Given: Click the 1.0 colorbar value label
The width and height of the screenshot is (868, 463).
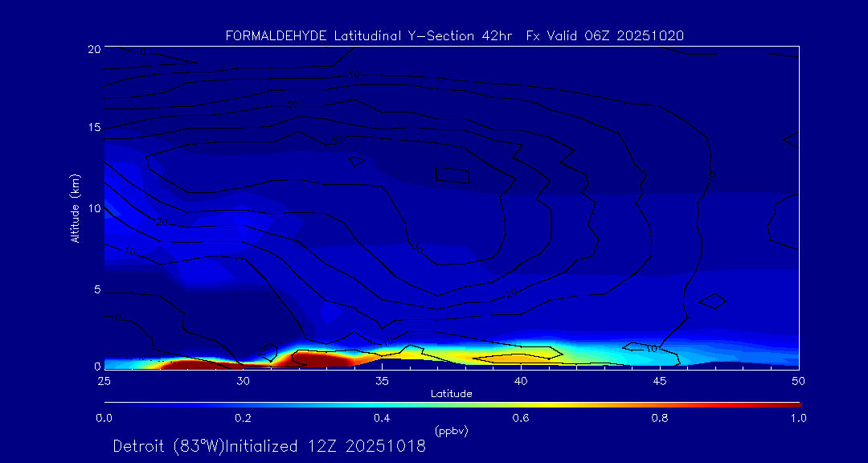Looking at the screenshot, I should coord(798,418).
